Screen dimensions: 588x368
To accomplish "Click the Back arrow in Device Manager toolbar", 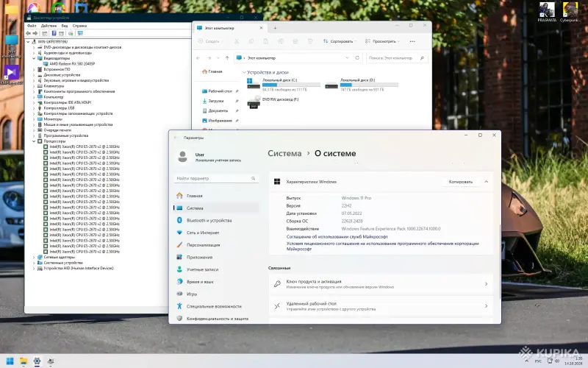I will [28, 33].
